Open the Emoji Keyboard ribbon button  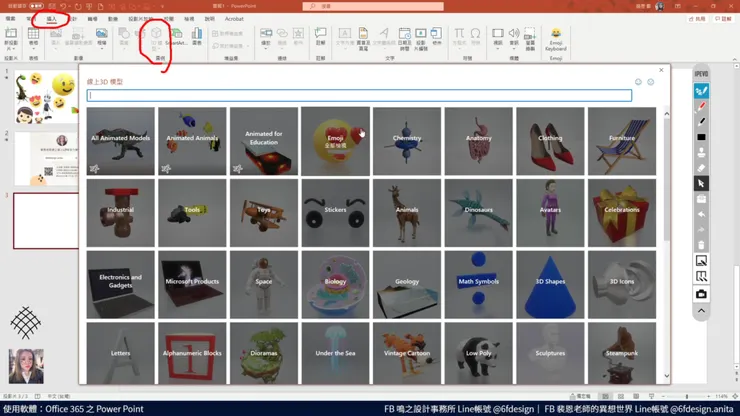click(x=556, y=40)
